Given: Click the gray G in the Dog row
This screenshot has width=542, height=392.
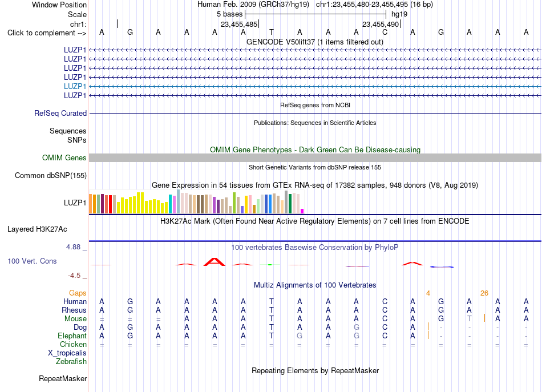Looking at the screenshot, I should [357, 327].
